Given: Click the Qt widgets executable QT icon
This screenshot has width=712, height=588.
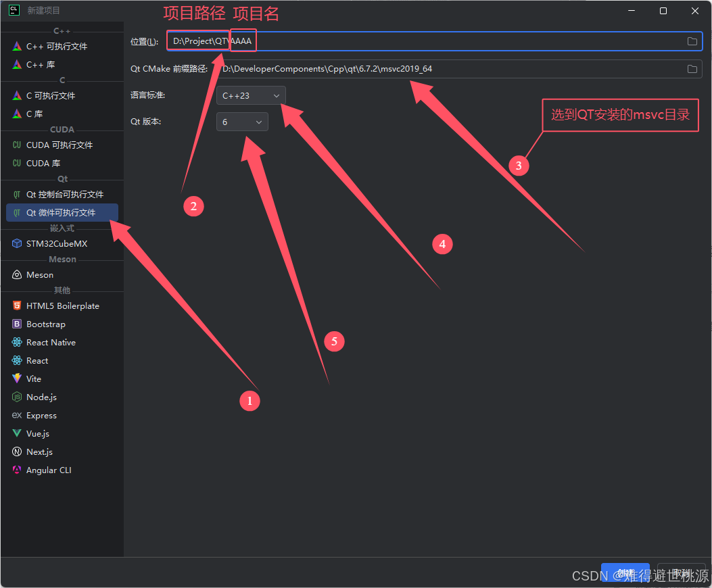Looking at the screenshot, I should click(x=17, y=212).
